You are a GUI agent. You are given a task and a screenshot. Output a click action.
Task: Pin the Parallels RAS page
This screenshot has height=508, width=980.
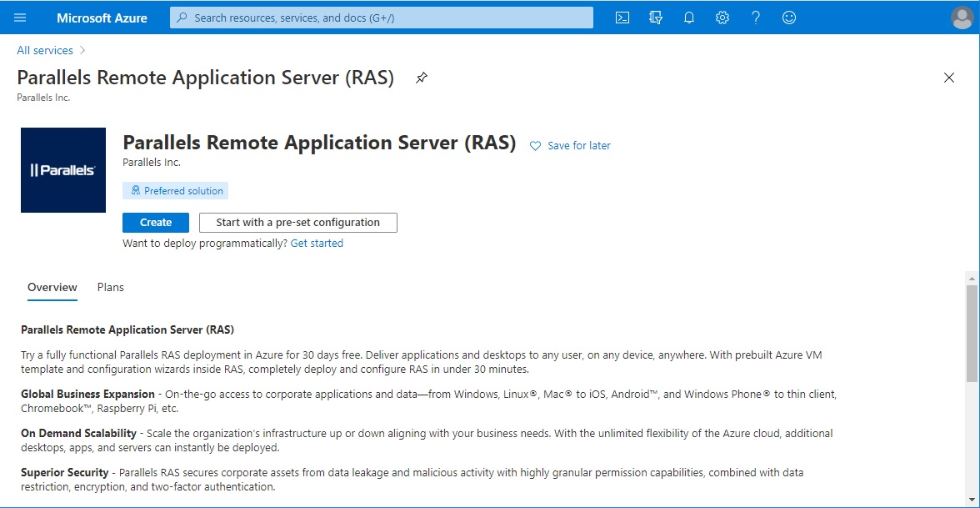pyautogui.click(x=421, y=78)
